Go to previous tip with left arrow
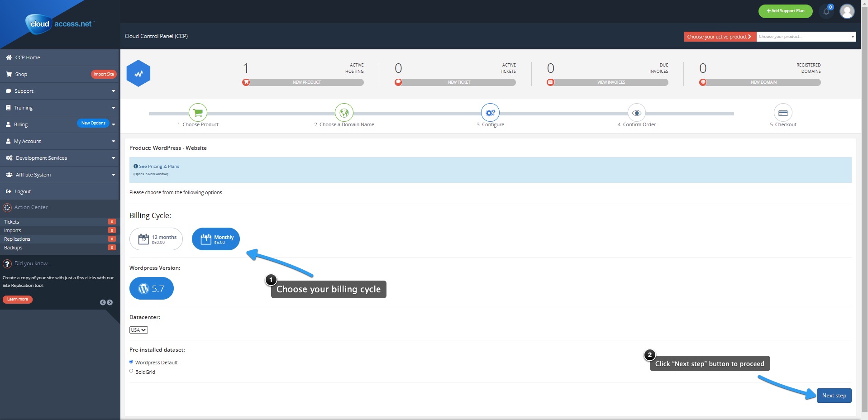The image size is (868, 420). point(103,302)
